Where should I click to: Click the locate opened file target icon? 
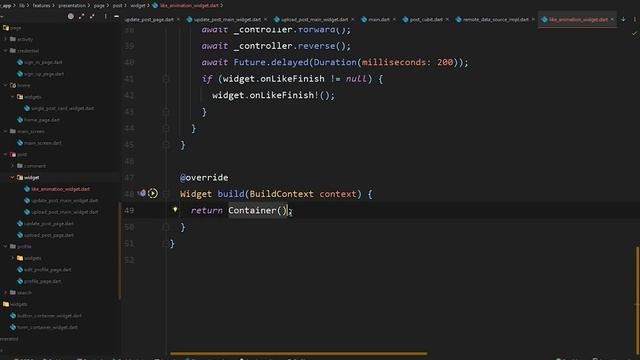[71, 16]
